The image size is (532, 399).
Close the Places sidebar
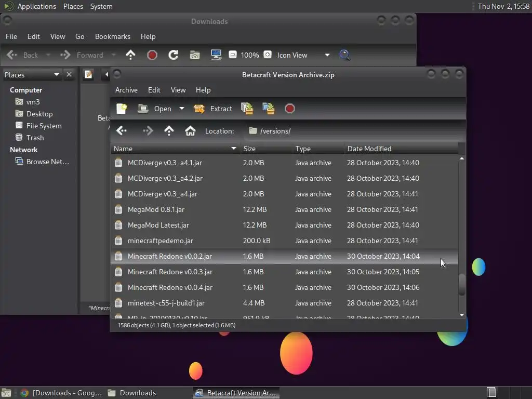[x=69, y=74]
